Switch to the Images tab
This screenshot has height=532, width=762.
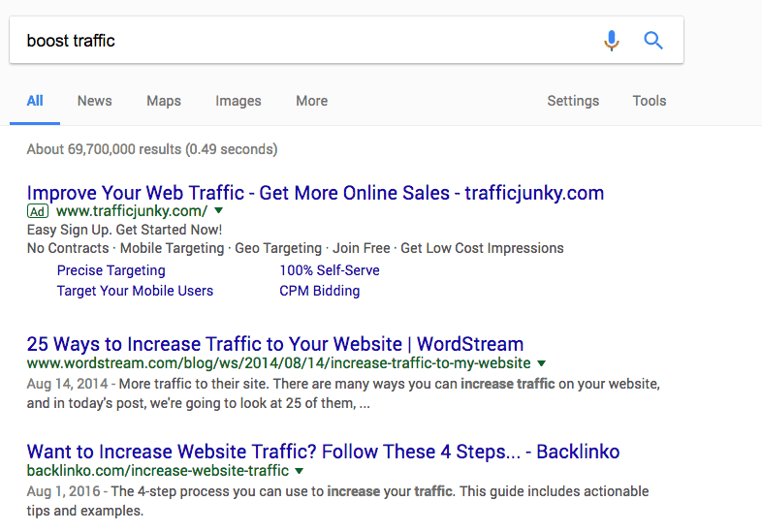pyautogui.click(x=238, y=101)
